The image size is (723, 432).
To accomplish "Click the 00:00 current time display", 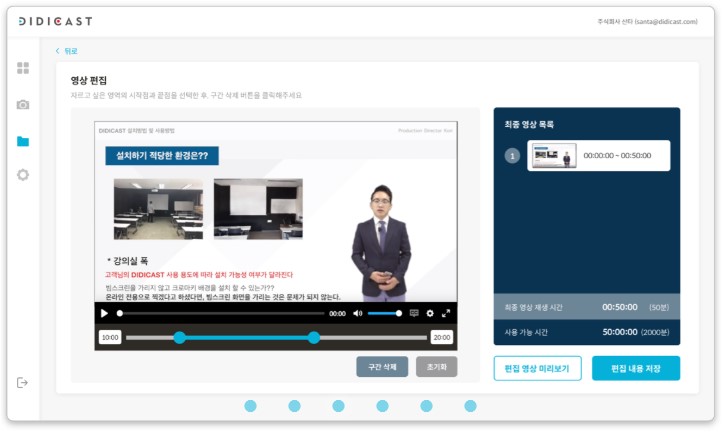I will pyautogui.click(x=337, y=314).
